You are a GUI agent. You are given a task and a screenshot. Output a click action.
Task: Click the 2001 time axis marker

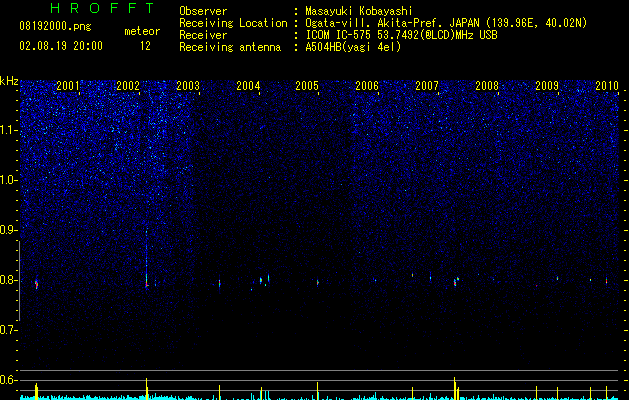click(x=68, y=85)
